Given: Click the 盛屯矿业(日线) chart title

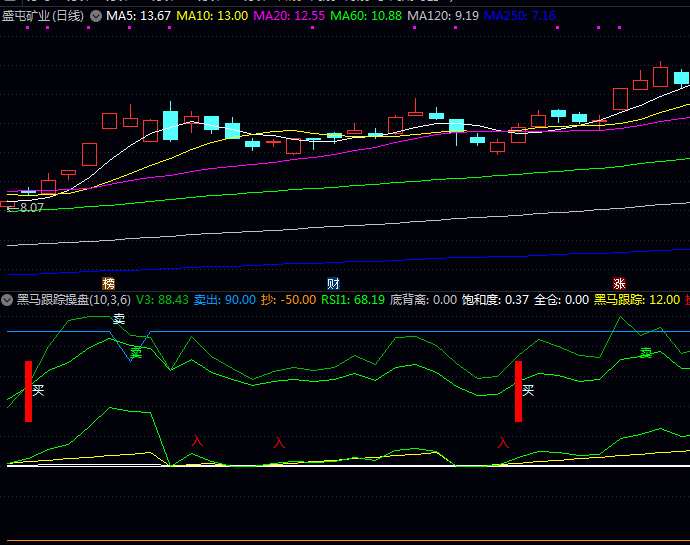Looking at the screenshot, I should pos(43,17).
